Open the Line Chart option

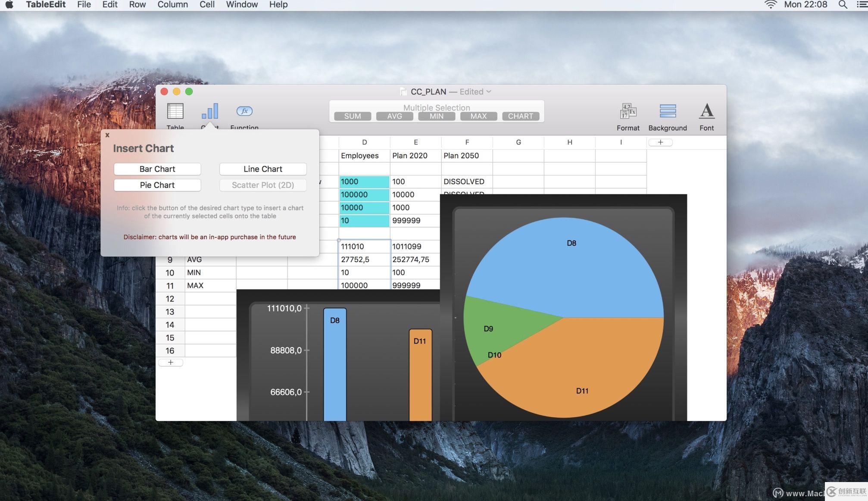[263, 169]
